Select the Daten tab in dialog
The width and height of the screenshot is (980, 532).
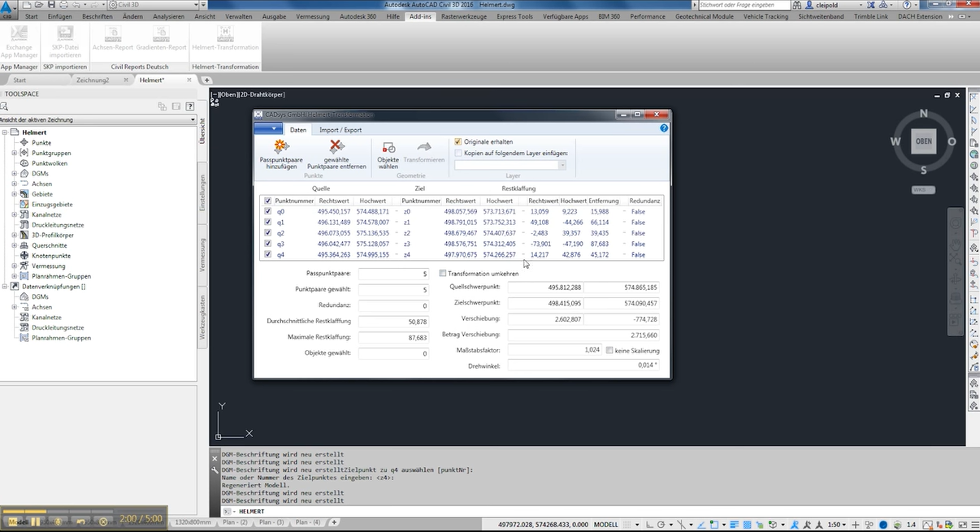(298, 130)
